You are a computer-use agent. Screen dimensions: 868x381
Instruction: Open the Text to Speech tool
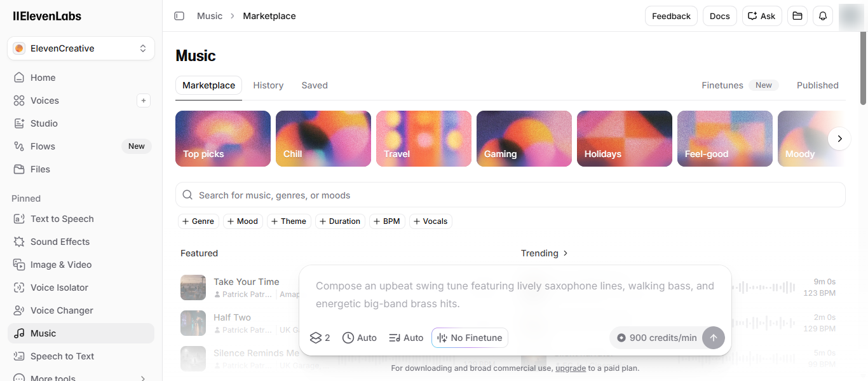coord(60,218)
